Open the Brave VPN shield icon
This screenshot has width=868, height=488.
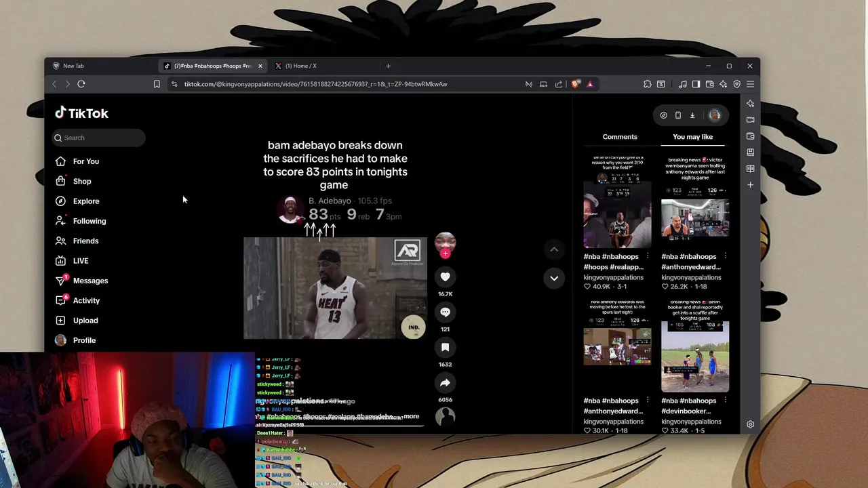point(737,84)
